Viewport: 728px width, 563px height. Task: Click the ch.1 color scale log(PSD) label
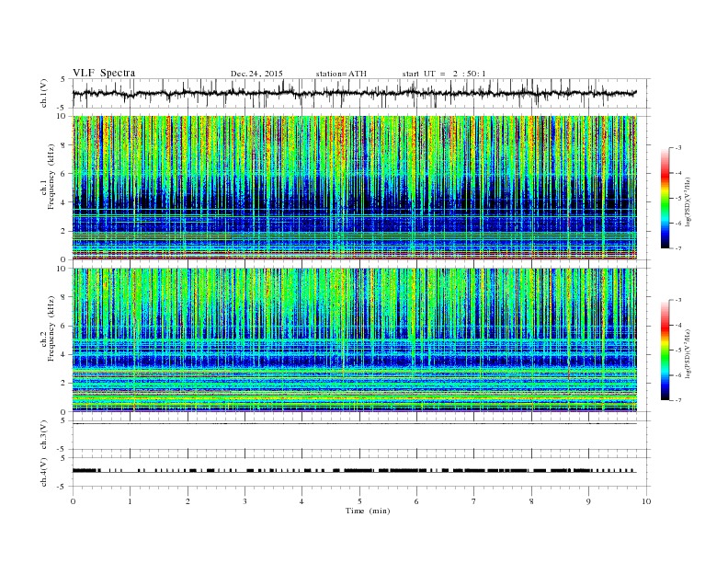click(x=688, y=202)
